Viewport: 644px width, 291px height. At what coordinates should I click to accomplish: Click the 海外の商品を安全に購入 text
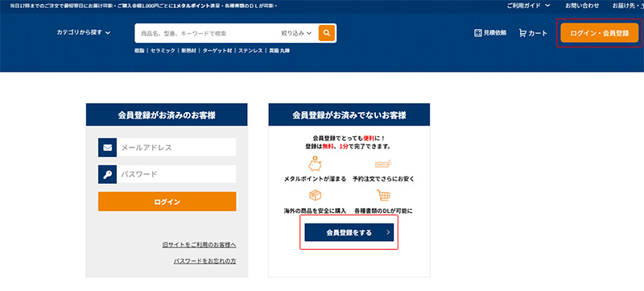315,211
